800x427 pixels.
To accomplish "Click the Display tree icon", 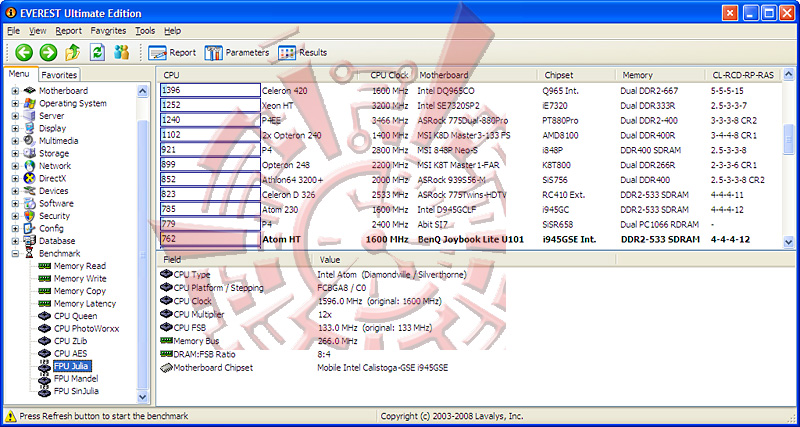I will click(30, 129).
